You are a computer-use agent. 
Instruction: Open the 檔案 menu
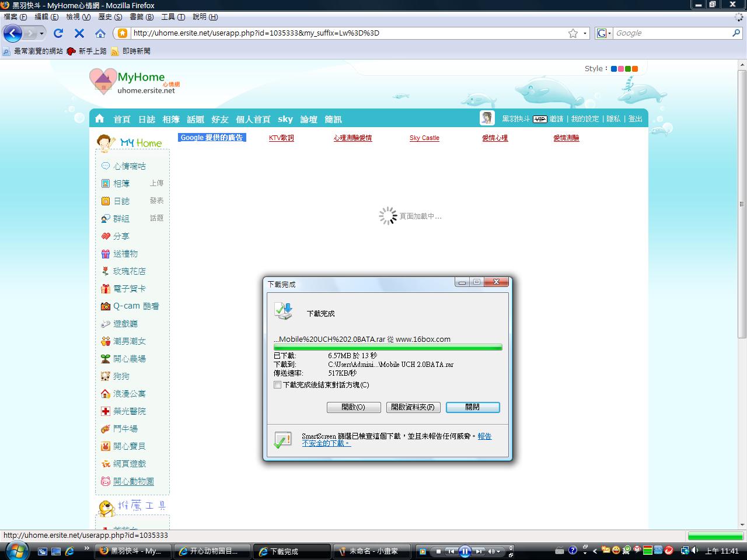coord(15,17)
